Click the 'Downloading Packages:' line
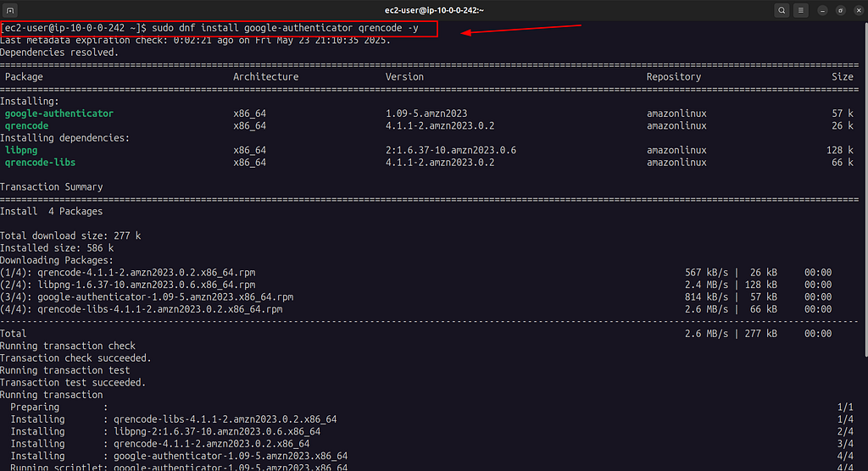868x471 pixels. click(x=57, y=260)
